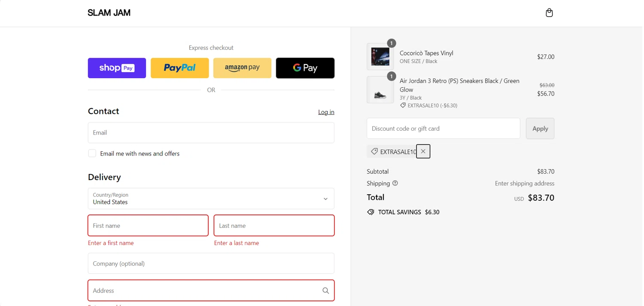Image resolution: width=644 pixels, height=306 pixels.
Task: Click the Air Jordan 3 Retro sneaker thumbnail
Action: [x=380, y=90]
